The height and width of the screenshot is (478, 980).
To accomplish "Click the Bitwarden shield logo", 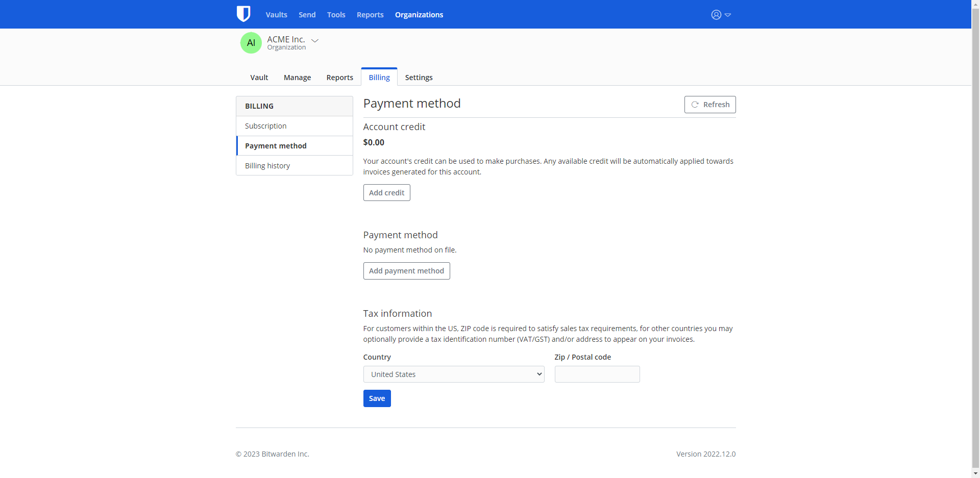I will tap(243, 14).
